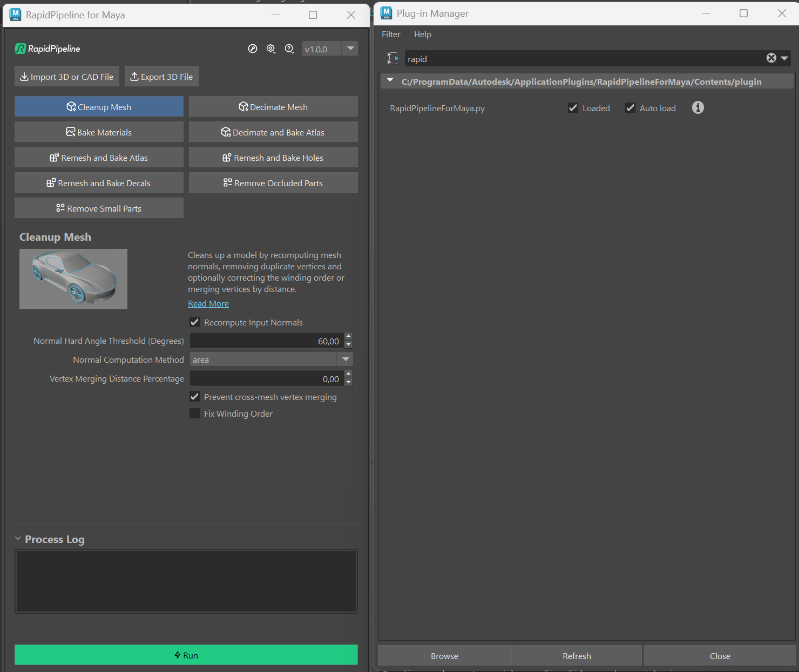Screen dimensions: 799x672
Task: Click the plug-in search icon
Action: [x=392, y=58]
